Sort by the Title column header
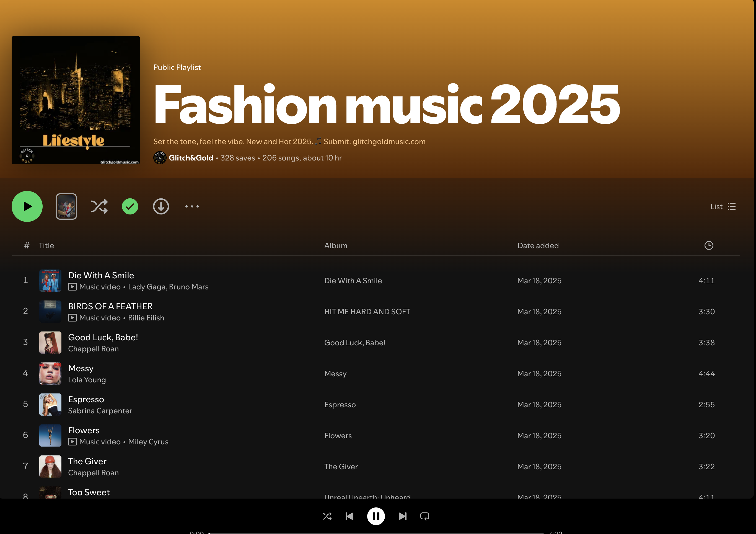The width and height of the screenshot is (756, 534). (46, 246)
